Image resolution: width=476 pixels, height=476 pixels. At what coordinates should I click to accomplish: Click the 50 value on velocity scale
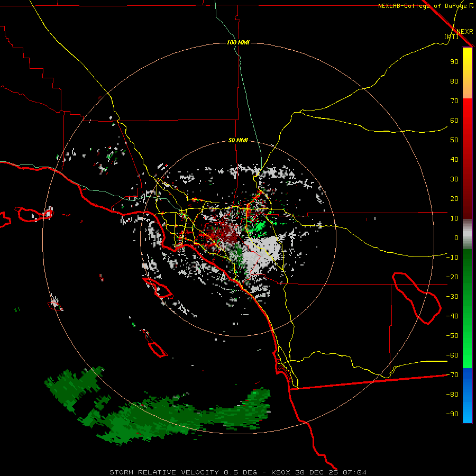point(454,140)
